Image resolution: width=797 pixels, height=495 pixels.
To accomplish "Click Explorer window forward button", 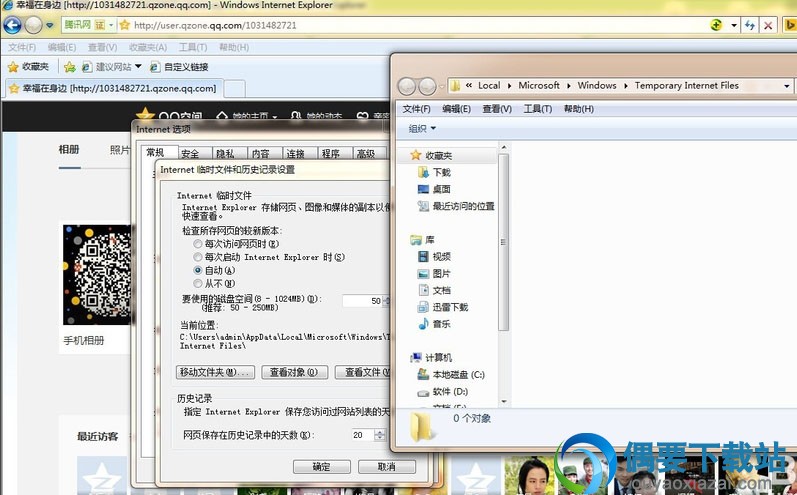I will [427, 86].
